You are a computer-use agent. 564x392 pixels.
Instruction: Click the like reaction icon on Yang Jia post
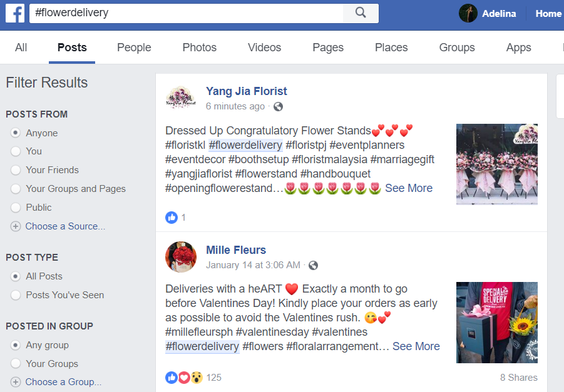(172, 218)
